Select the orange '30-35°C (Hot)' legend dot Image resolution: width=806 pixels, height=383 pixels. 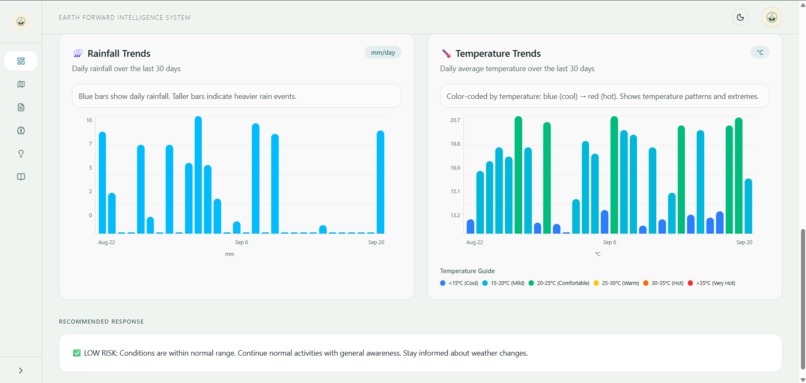point(646,283)
